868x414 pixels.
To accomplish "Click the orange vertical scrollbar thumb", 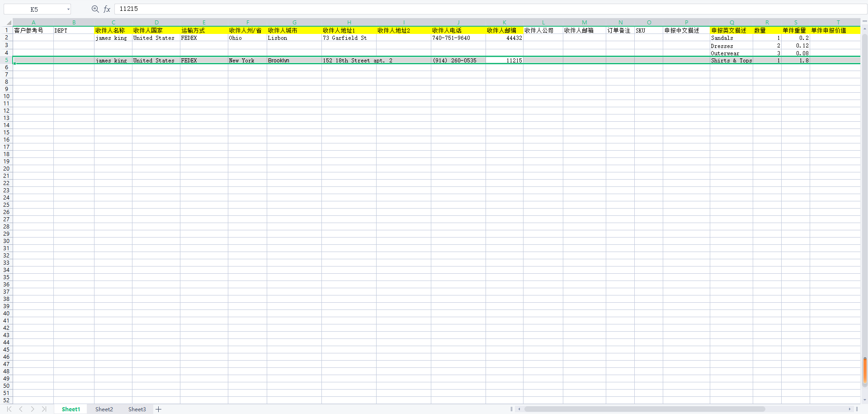I will (x=864, y=370).
